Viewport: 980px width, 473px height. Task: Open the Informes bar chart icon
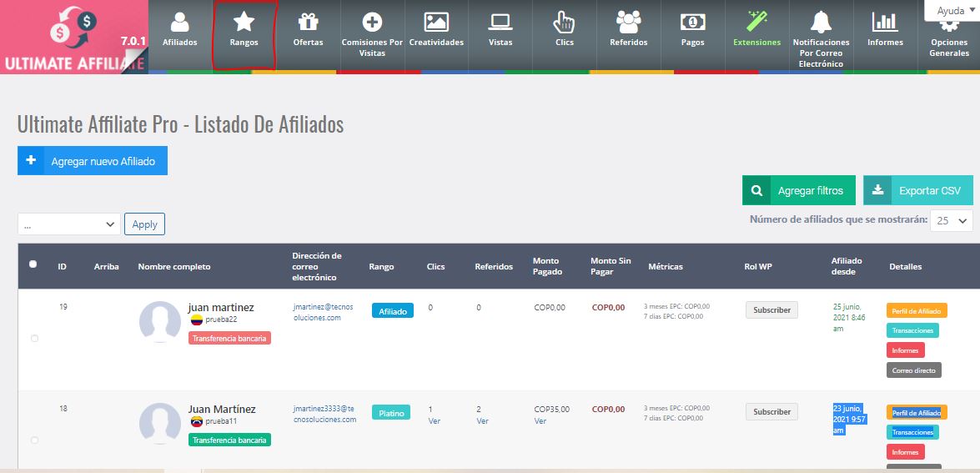tap(884, 23)
